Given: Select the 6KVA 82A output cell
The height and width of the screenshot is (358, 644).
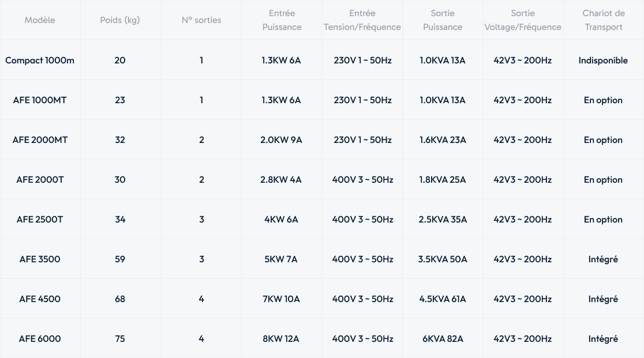Looking at the screenshot, I should click(x=443, y=339).
